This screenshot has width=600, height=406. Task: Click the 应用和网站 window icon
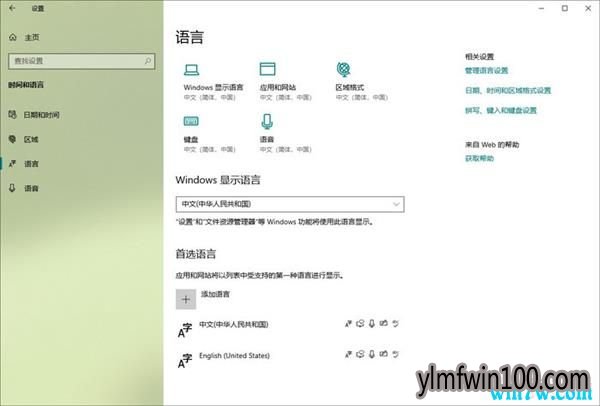(x=267, y=69)
